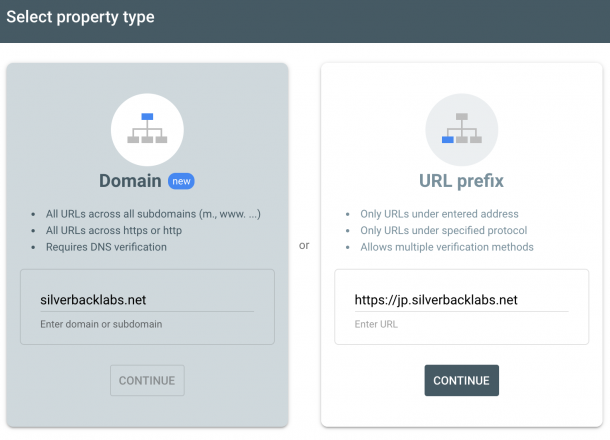Screen dimensions: 610x440
Task: Select the blue top node in Domain icon
Action: click(x=147, y=116)
